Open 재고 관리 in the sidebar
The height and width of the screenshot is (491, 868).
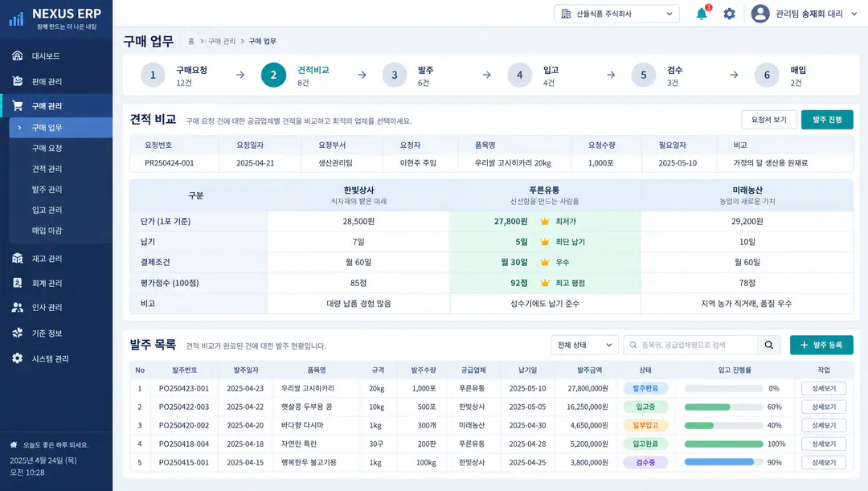pyautogui.click(x=56, y=259)
